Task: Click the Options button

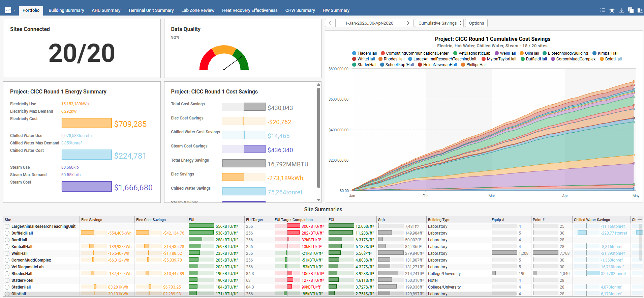Action: coord(476,23)
